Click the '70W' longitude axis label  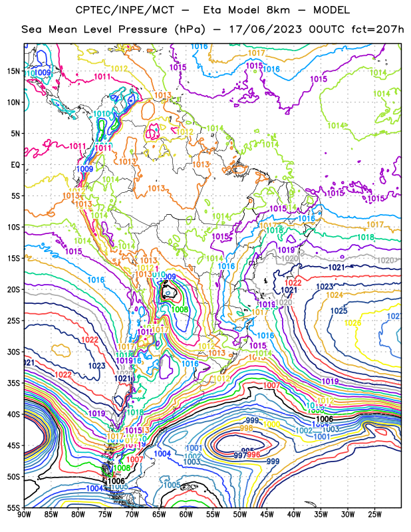click(x=132, y=515)
